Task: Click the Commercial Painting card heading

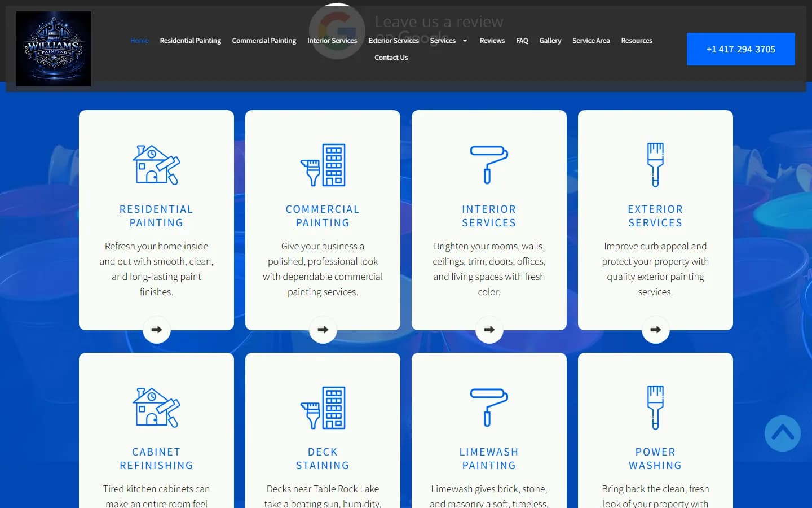Action: click(x=323, y=216)
